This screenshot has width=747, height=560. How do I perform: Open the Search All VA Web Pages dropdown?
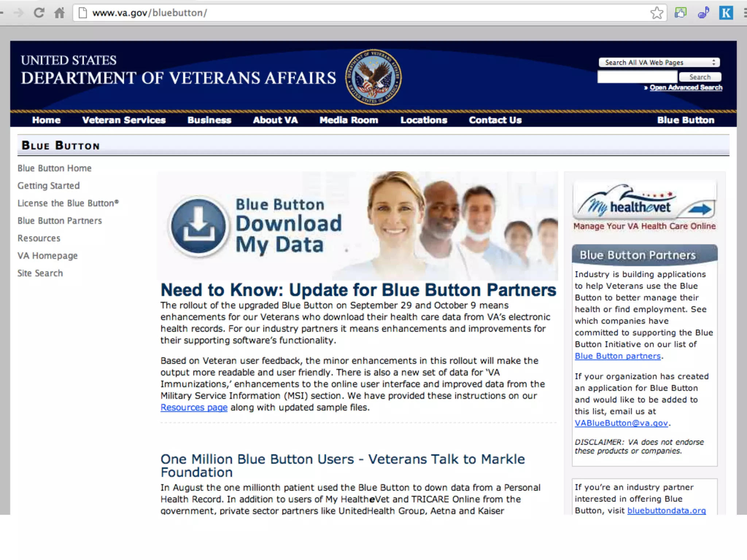click(659, 62)
